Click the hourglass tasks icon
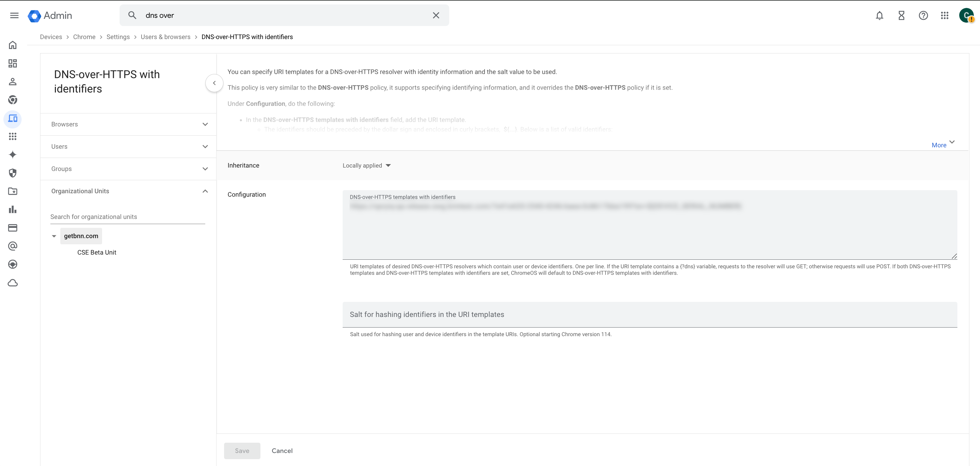The height and width of the screenshot is (466, 980). coord(901,16)
